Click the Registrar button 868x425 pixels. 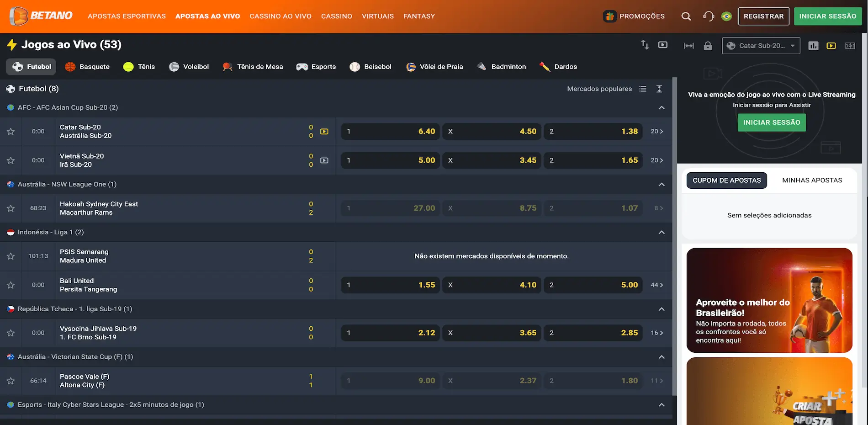[x=763, y=16]
